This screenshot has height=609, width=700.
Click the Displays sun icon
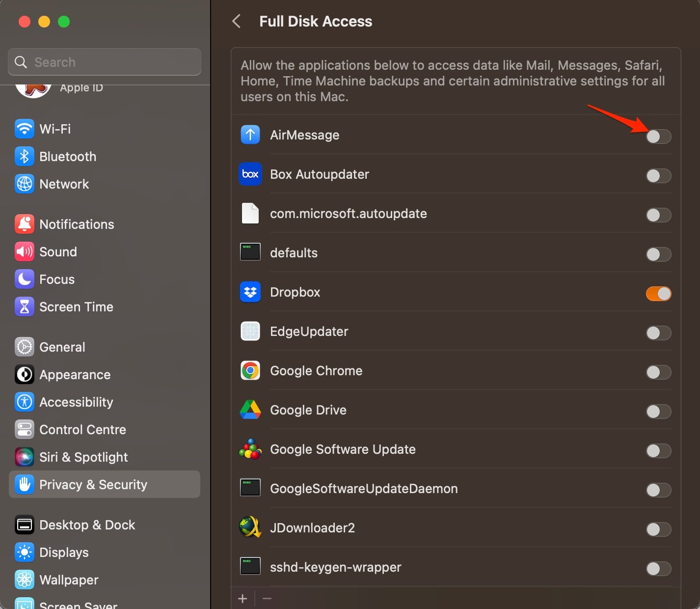25,553
